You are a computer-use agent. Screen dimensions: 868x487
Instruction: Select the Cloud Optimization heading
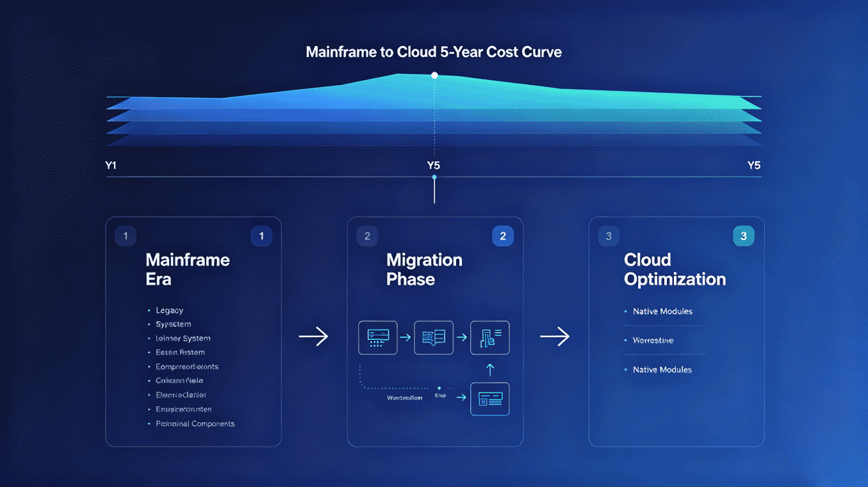[675, 269]
